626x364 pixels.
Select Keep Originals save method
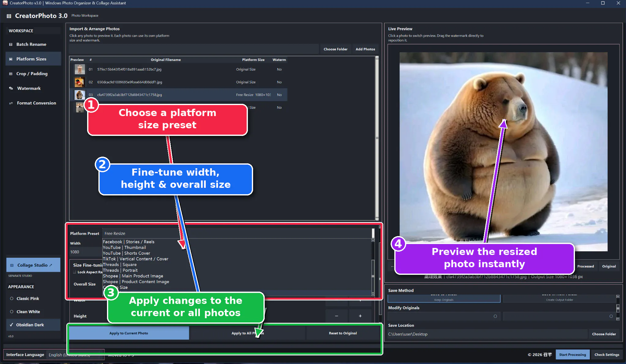444,299
